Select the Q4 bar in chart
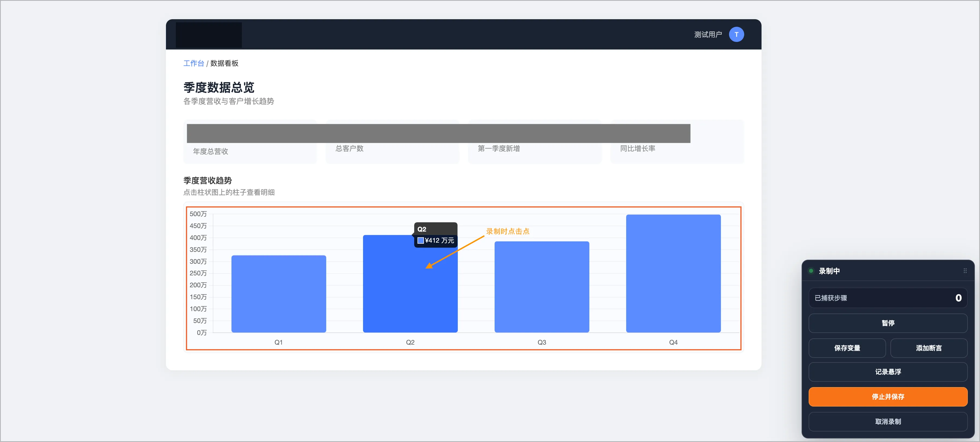980x442 pixels. 673,273
